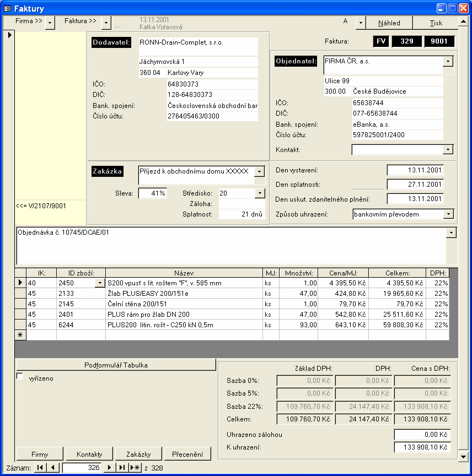This screenshot has width=472, height=476.
Task: Click the Podformulář Tabulka button
Action: pos(116,365)
